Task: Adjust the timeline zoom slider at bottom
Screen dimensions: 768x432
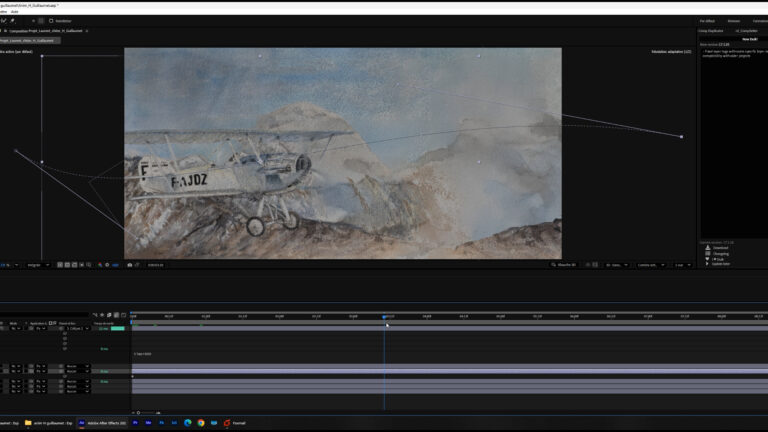Action: [x=139, y=412]
